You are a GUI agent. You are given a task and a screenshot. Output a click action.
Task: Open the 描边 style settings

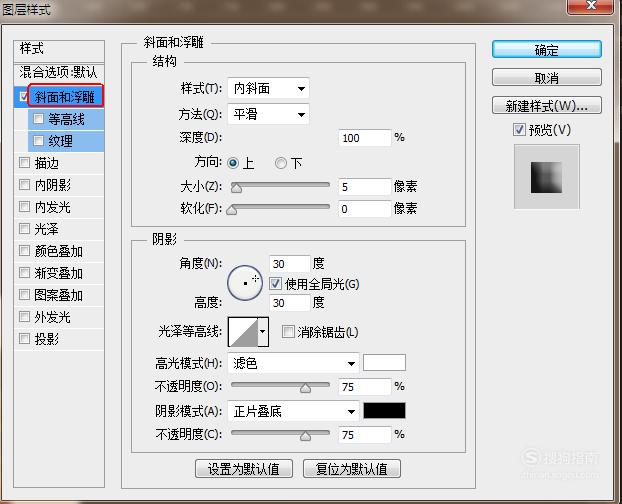[x=46, y=163]
